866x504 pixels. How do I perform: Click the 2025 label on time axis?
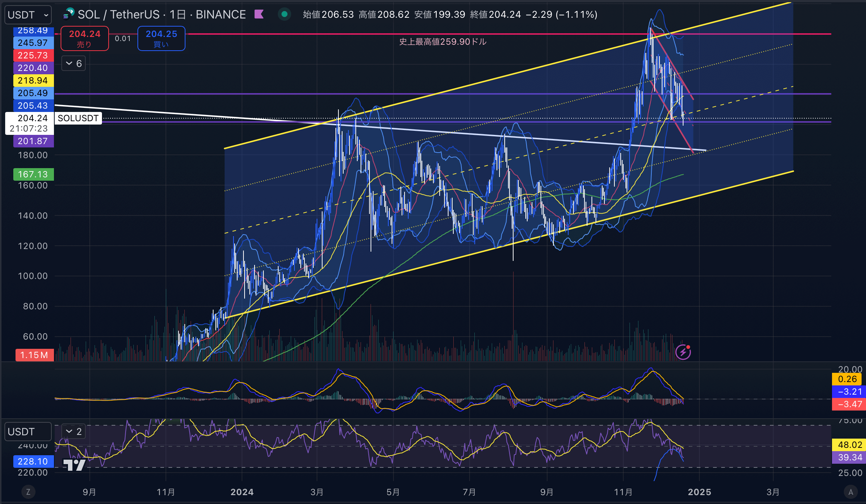[x=699, y=492]
